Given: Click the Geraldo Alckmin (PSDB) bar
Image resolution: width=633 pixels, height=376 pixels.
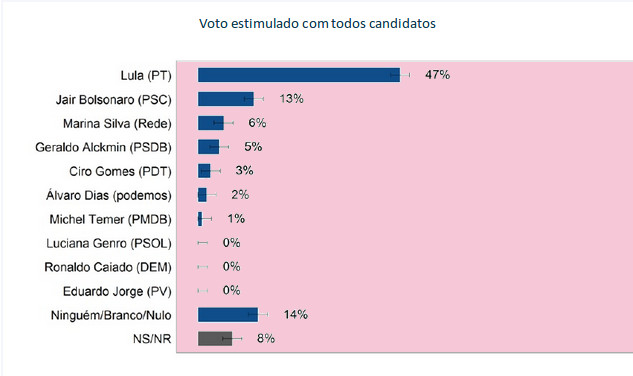Looking at the screenshot, I should tap(208, 147).
